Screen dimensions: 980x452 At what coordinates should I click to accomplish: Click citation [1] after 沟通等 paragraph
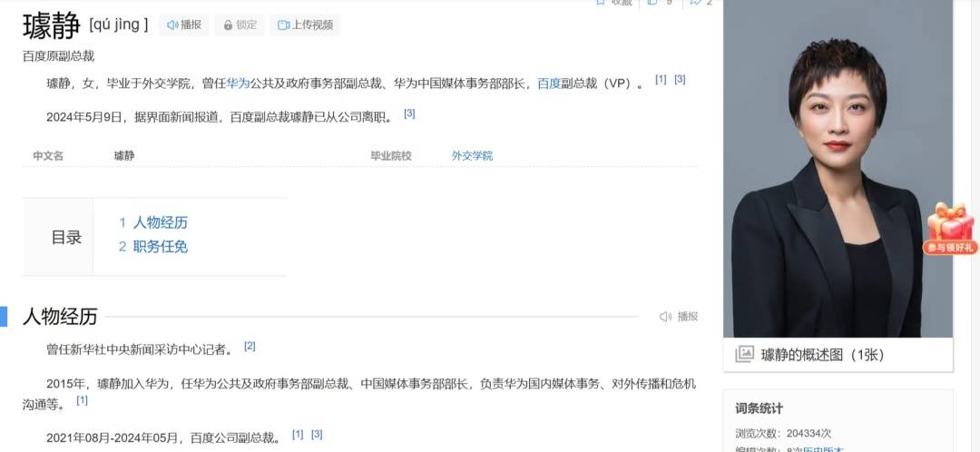(x=82, y=400)
